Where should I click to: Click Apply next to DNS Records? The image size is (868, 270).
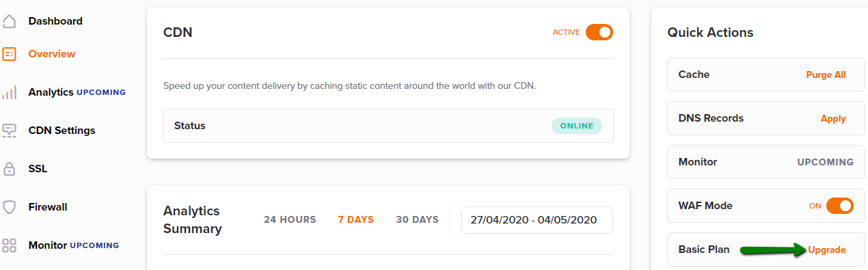pyautogui.click(x=833, y=118)
